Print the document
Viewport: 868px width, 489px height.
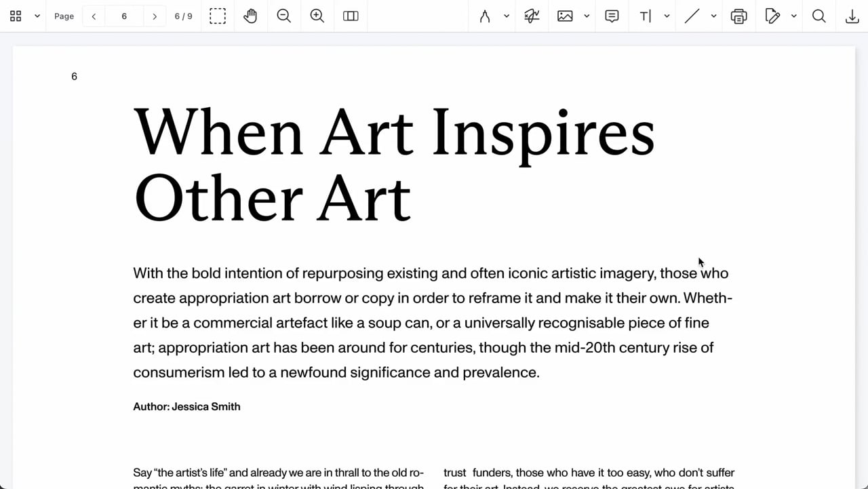tap(739, 16)
